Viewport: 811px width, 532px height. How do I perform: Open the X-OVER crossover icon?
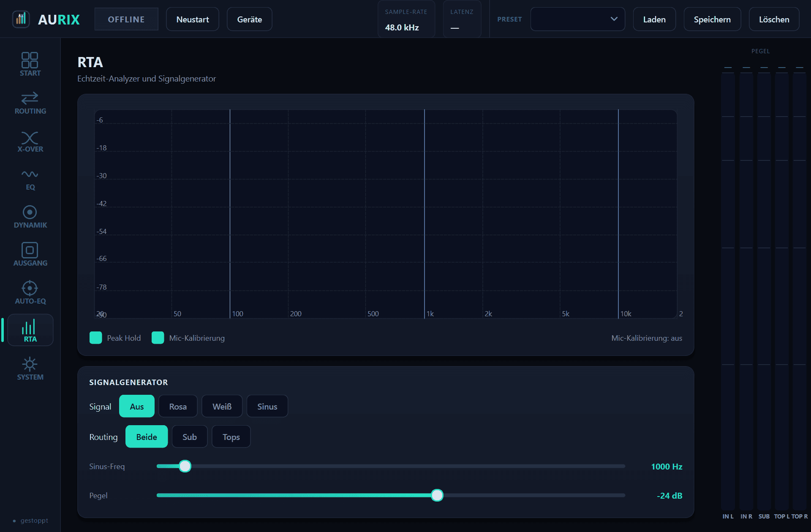pos(30,138)
